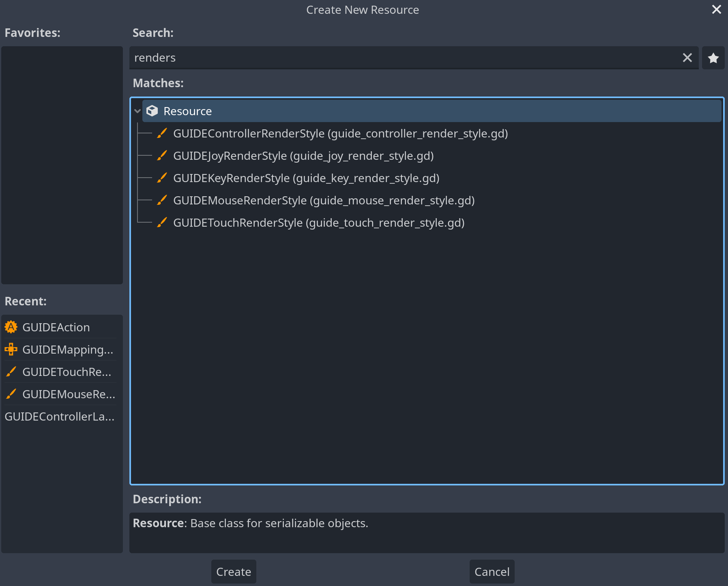Select GUIDEKeyRenderStyle in matches list
This screenshot has width=728, height=586.
pos(306,178)
